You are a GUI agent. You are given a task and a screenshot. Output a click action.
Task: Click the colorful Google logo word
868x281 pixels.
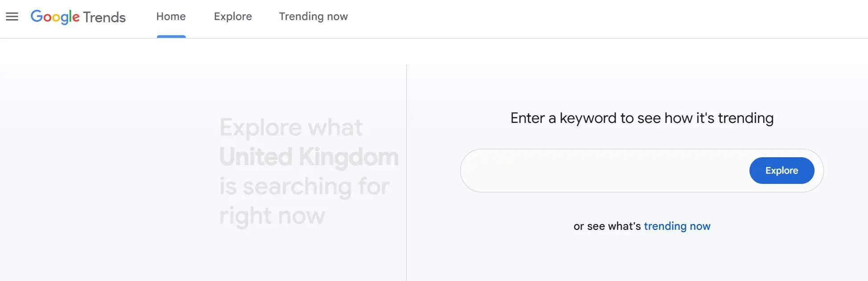click(x=55, y=17)
